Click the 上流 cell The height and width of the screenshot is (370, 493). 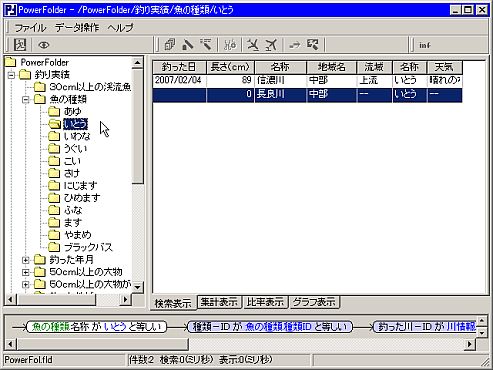coord(374,80)
